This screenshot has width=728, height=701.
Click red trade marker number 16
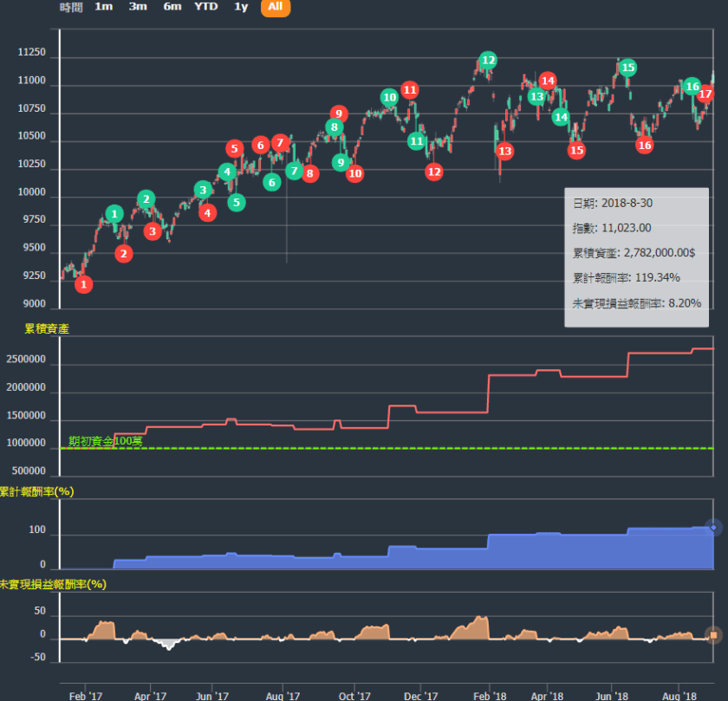point(644,146)
